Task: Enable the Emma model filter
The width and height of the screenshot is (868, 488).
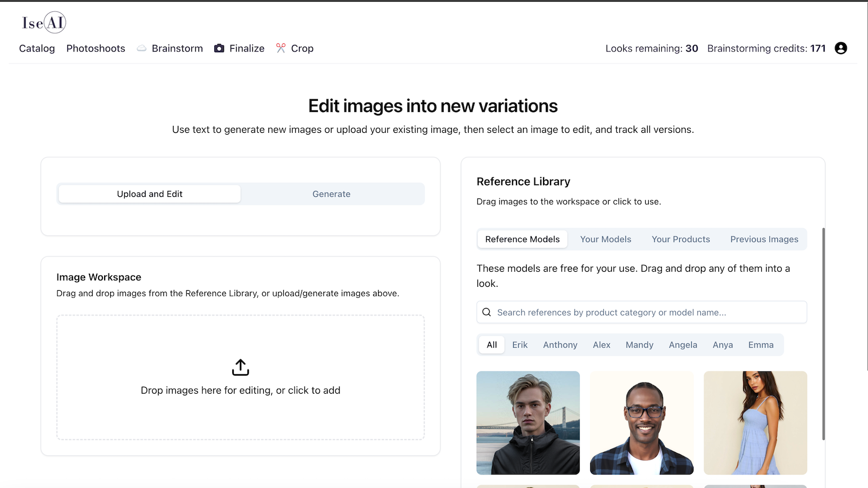Action: (x=761, y=344)
